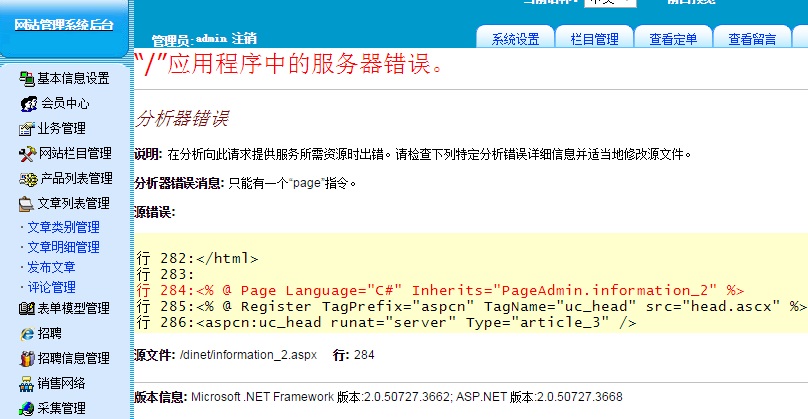Open the 查看留言 tab
Viewport: 808px width, 419px height.
tap(752, 39)
